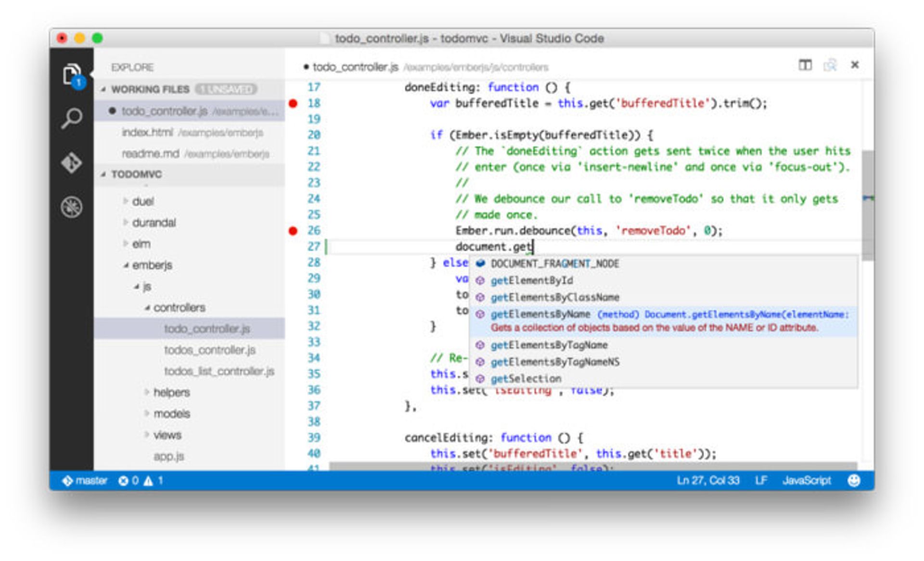Open the Search view in activity bar
This screenshot has height=561, width=924.
point(71,118)
